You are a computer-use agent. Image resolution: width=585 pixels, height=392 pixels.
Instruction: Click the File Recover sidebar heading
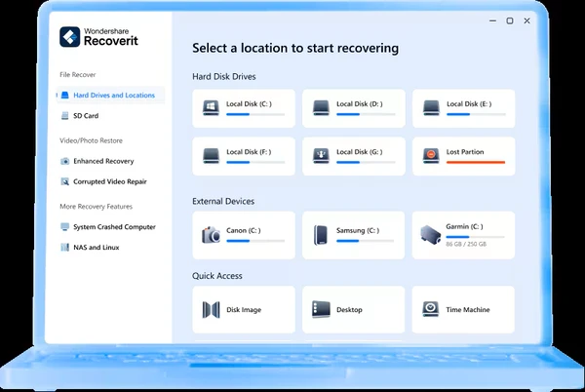[x=78, y=74]
